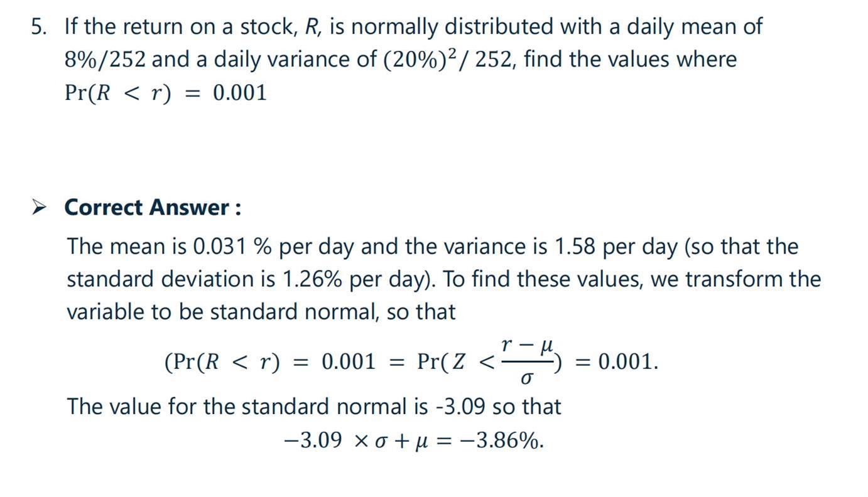
Task: Click the "Correct Answer :" heading
Action: point(153,207)
